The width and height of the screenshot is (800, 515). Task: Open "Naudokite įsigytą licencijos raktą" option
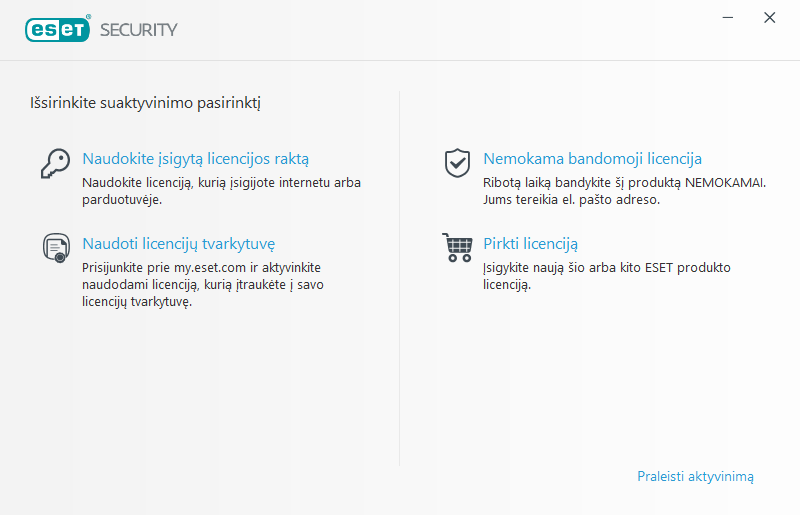tap(195, 158)
